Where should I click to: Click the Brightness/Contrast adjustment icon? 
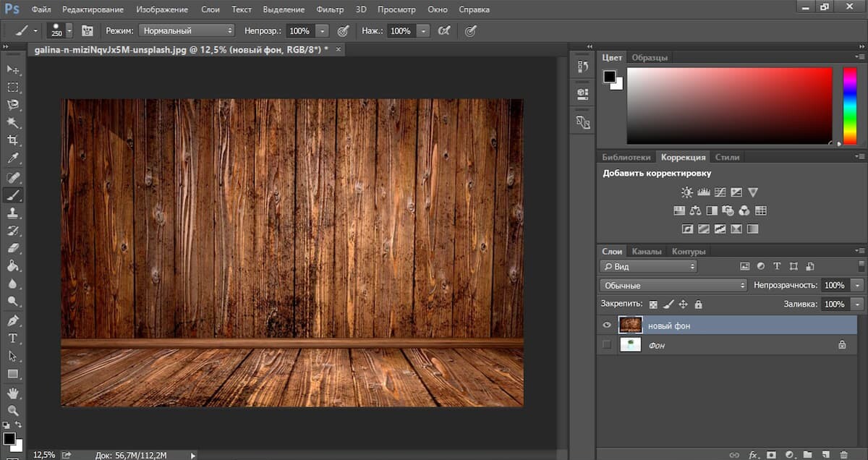click(x=686, y=192)
